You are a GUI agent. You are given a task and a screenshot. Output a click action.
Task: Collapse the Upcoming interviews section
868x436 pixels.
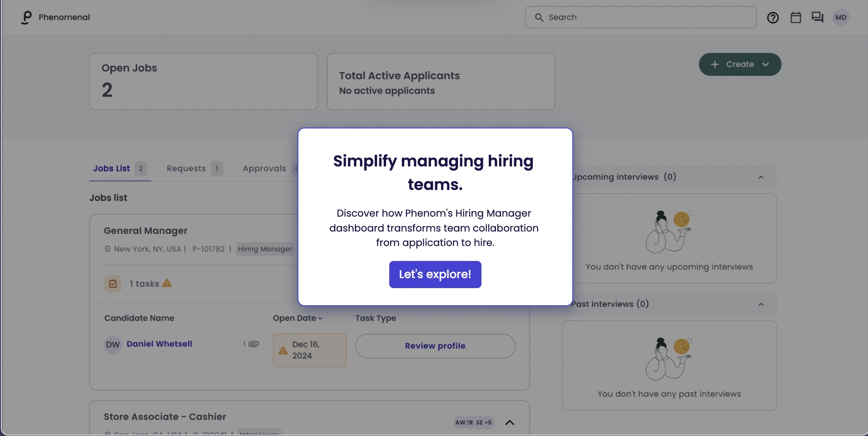click(x=761, y=177)
